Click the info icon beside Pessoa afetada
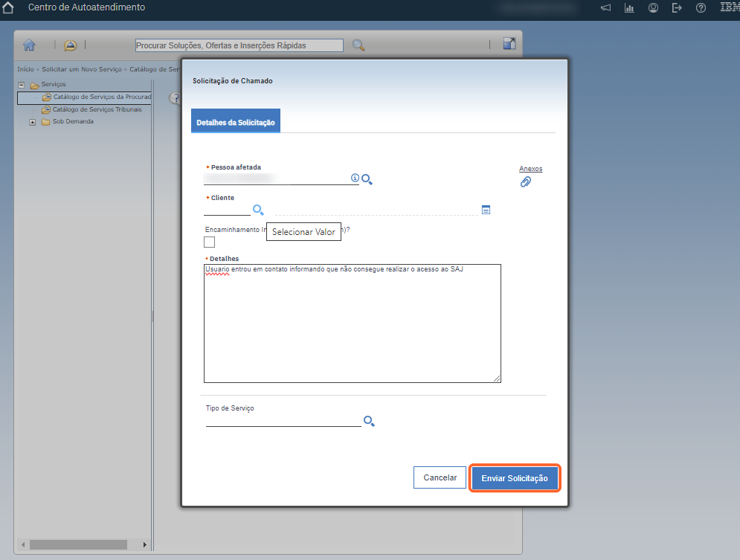 coord(355,178)
